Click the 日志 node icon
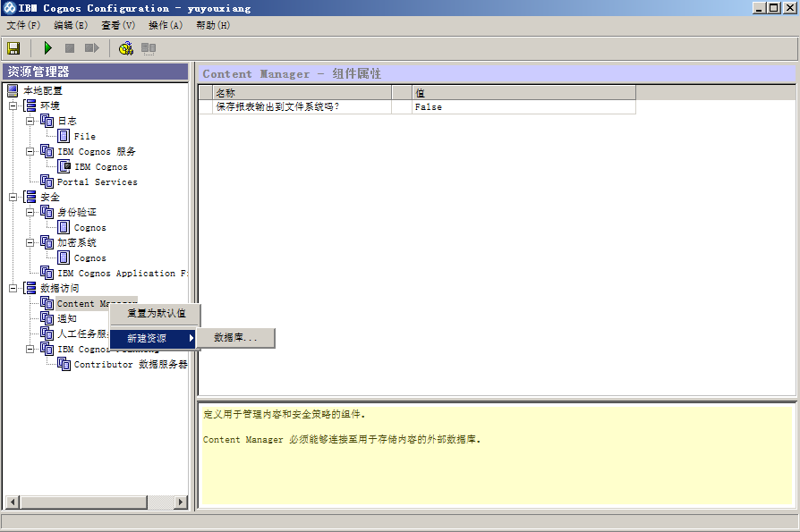The image size is (800, 532). (47, 121)
